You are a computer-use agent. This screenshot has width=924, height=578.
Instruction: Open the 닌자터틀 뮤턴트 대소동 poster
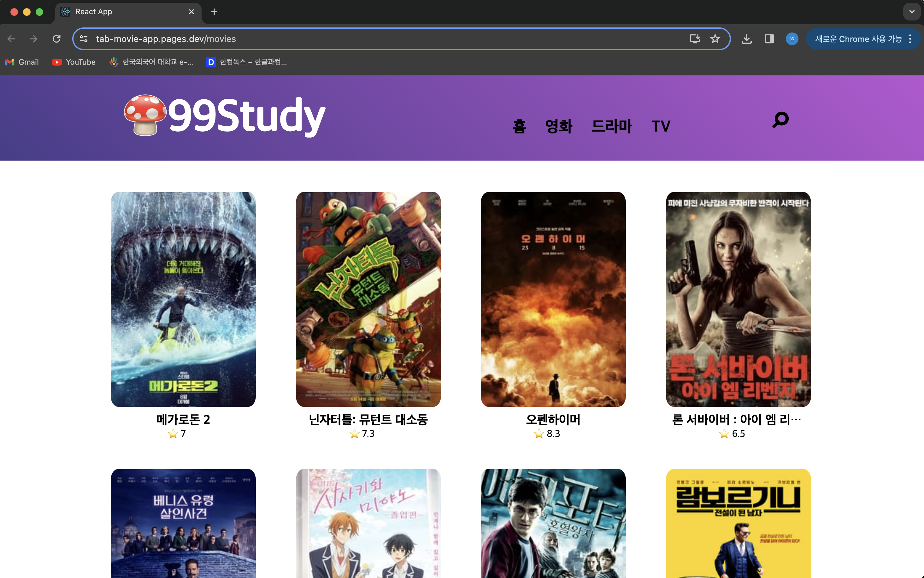coord(368,299)
